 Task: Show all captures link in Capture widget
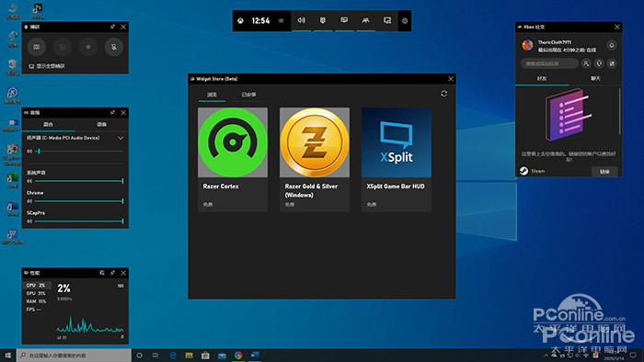click(47, 66)
